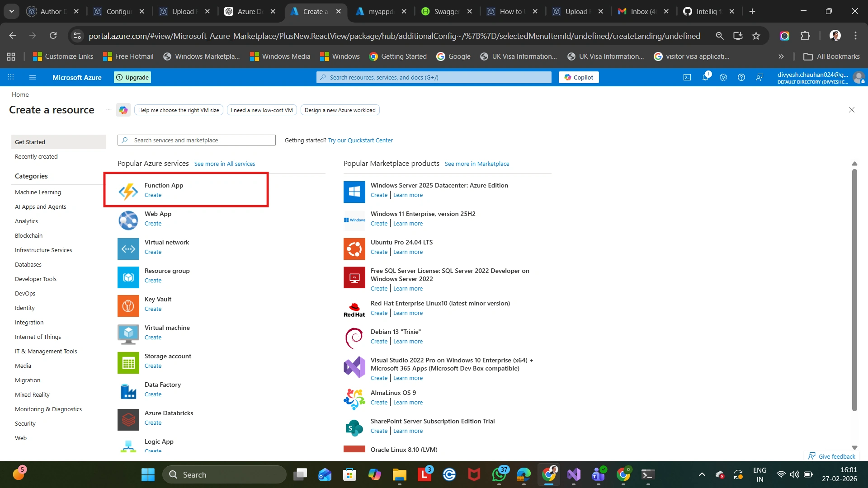Select the Databases category
Viewport: 868px width, 488px height.
point(28,265)
